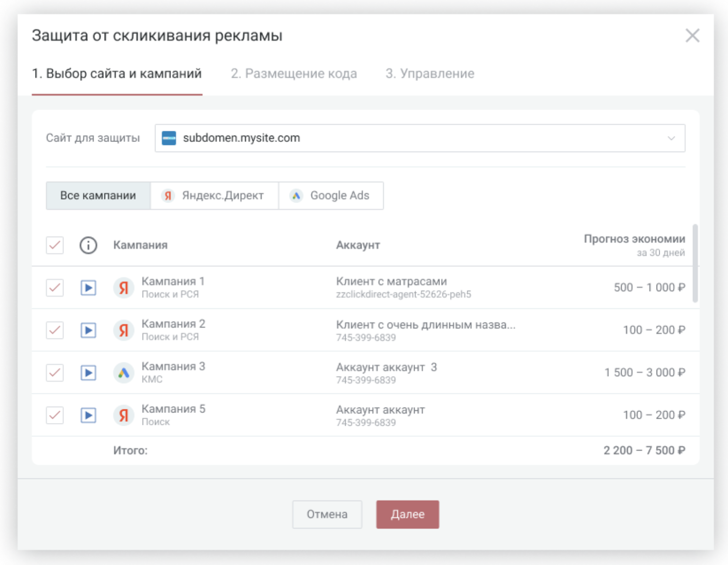The width and height of the screenshot is (728, 565).
Task: Click the campaign list vertical scrollbar
Action: tap(695, 263)
